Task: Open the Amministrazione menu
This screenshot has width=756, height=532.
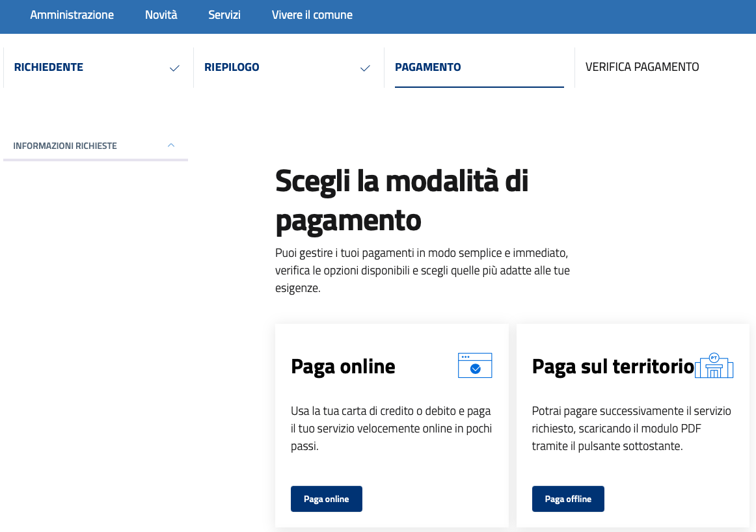Action: 72,15
